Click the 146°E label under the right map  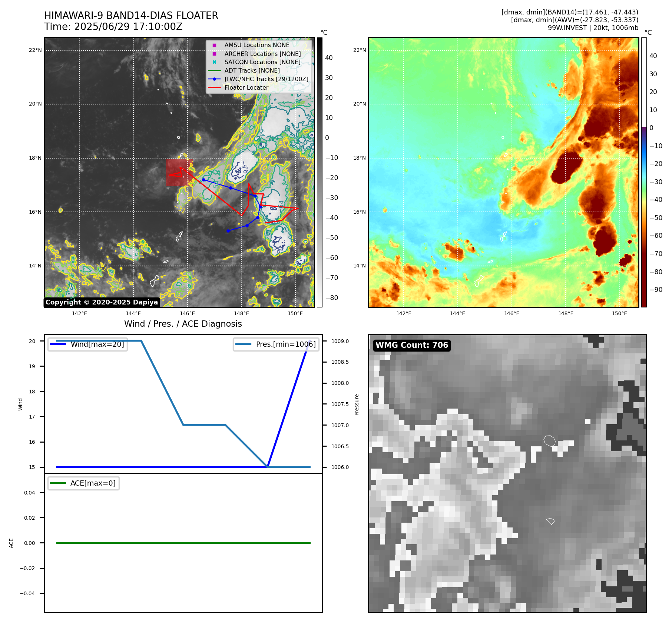tap(512, 313)
